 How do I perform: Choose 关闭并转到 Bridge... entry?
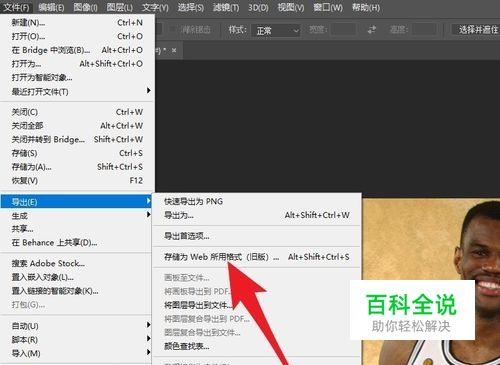click(x=77, y=139)
